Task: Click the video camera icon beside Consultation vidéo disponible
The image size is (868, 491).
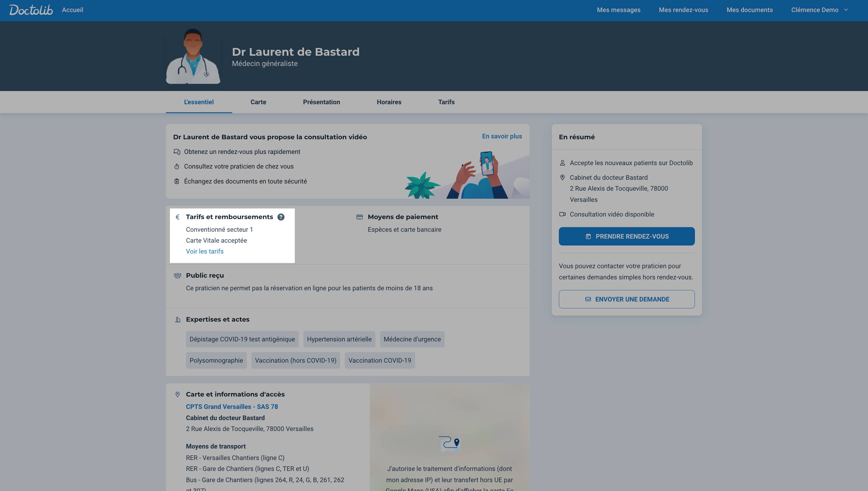Action: pyautogui.click(x=562, y=214)
